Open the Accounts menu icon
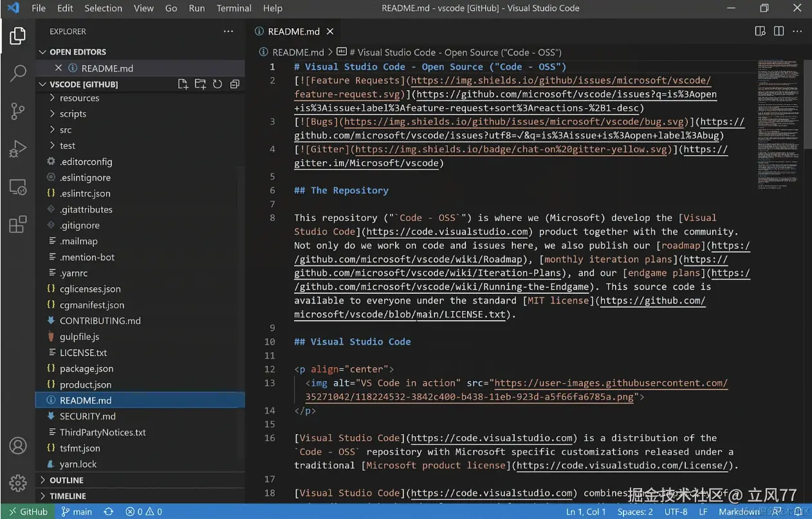Viewport: 812px width, 519px height. tap(18, 446)
